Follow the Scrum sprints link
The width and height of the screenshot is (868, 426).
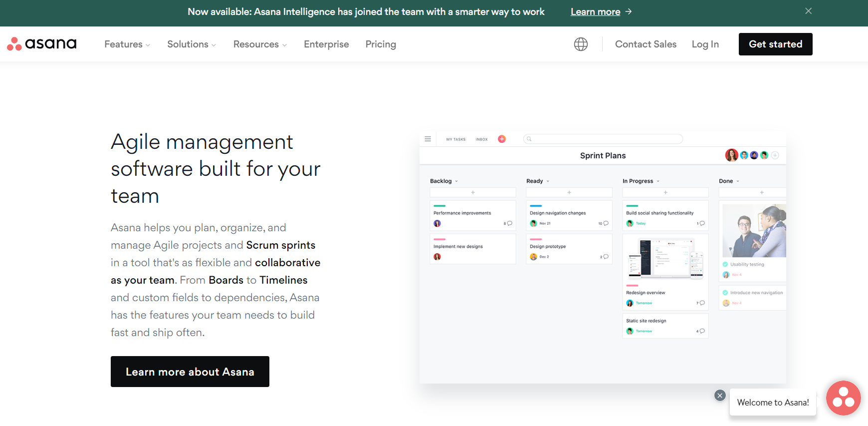pyautogui.click(x=281, y=245)
